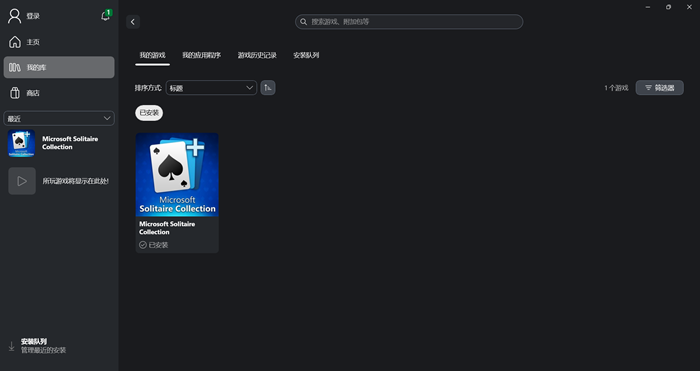Image resolution: width=700 pixels, height=371 pixels.
Task: Click the play placeholder icon in sidebar
Action: pos(22,181)
